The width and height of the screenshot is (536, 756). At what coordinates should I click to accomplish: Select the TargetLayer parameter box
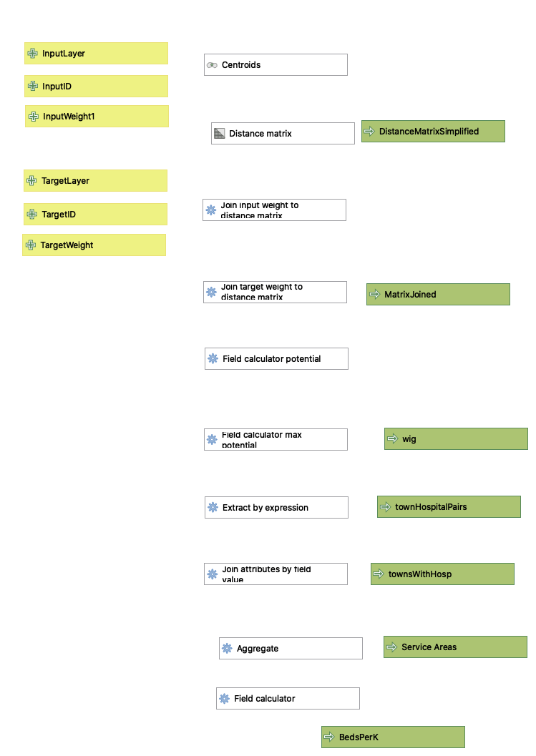click(95, 181)
